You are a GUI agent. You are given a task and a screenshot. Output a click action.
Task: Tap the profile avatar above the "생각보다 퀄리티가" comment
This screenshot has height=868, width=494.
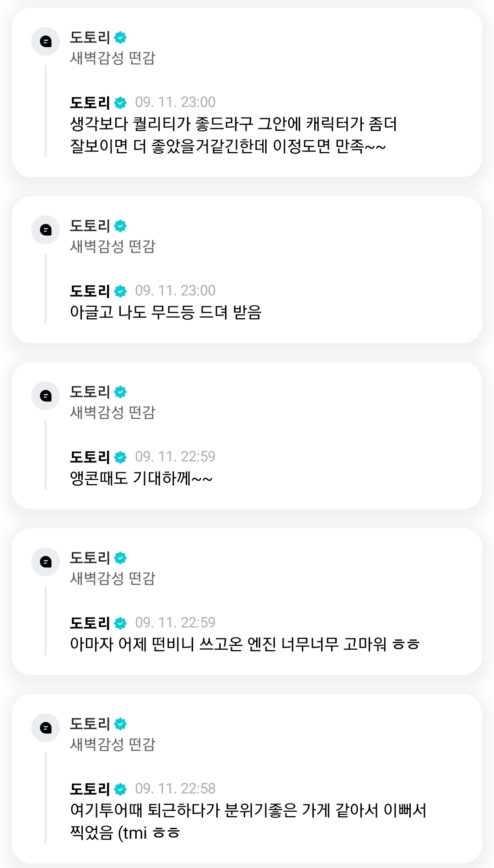click(x=45, y=42)
